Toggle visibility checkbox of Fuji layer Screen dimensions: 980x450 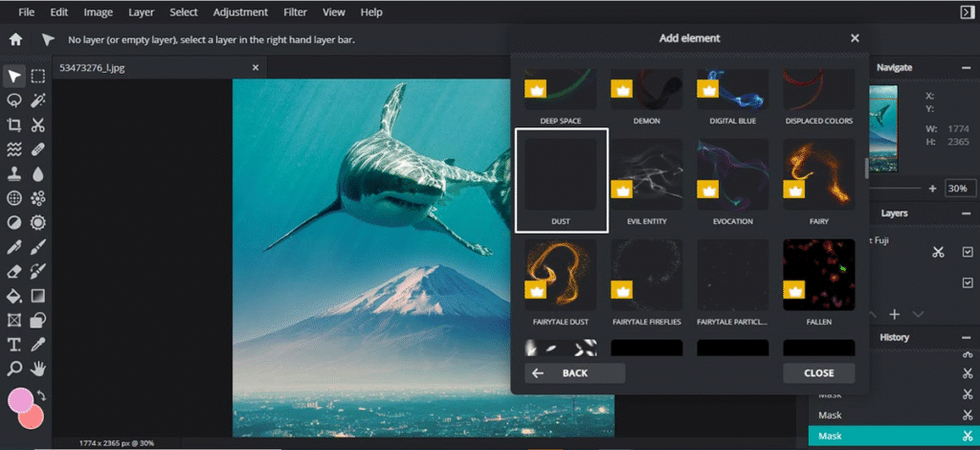(967, 252)
